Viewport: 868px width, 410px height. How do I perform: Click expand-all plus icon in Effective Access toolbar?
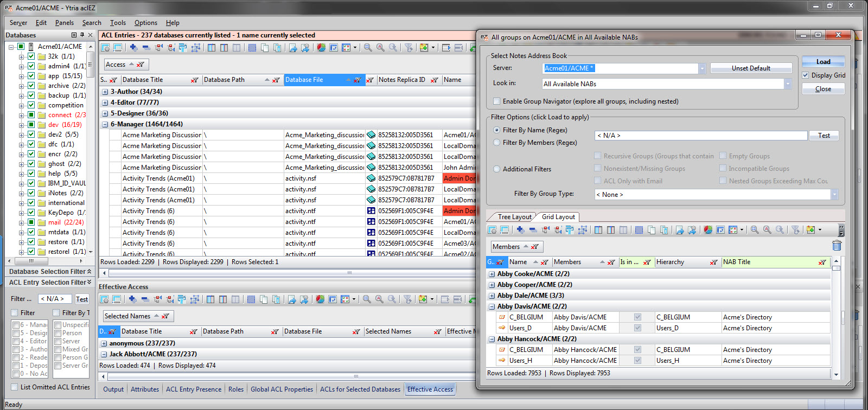pos(132,299)
